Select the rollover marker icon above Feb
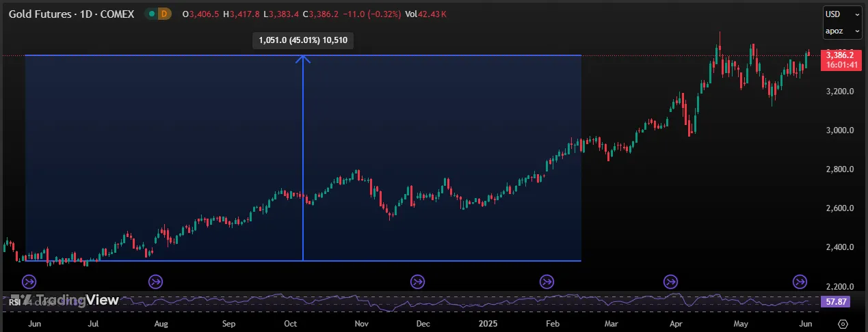The width and height of the screenshot is (868, 332). point(547,281)
